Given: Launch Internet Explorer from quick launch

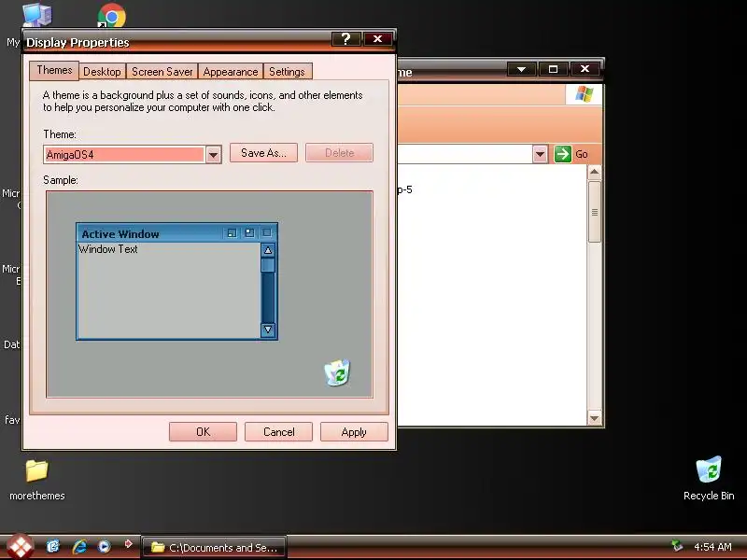Looking at the screenshot, I should pos(79,546).
